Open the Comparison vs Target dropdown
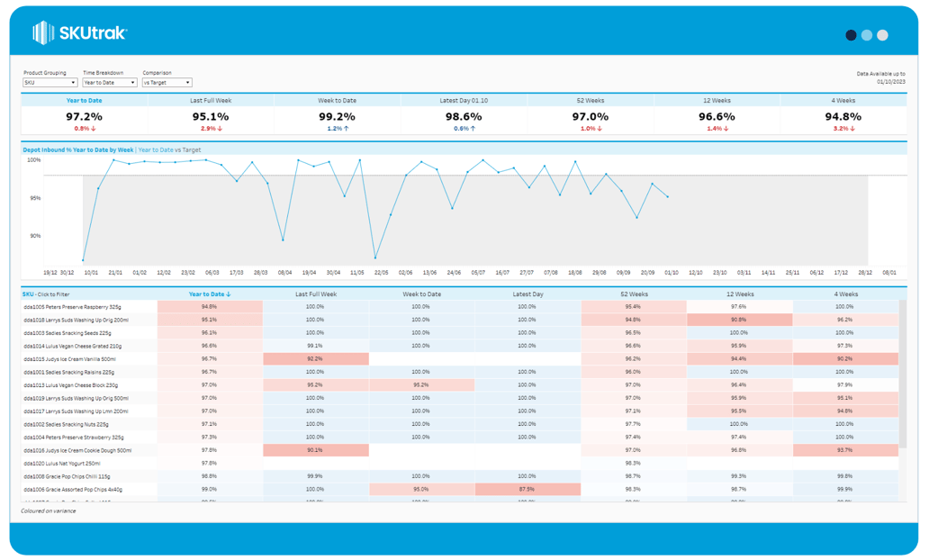 click(x=167, y=83)
